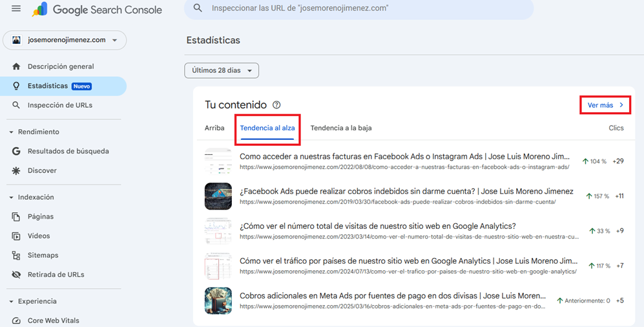Click the Sitemaps icon in the sidebar

16,255
